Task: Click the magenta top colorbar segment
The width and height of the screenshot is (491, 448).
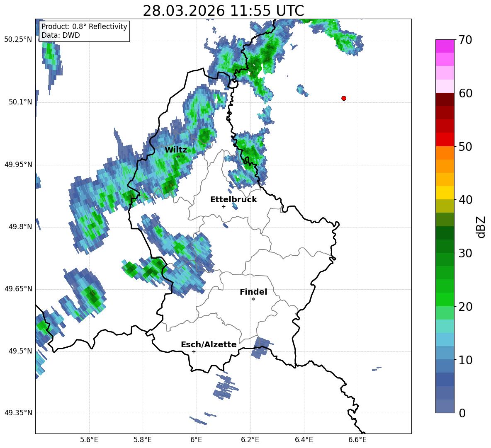Action: (x=445, y=46)
